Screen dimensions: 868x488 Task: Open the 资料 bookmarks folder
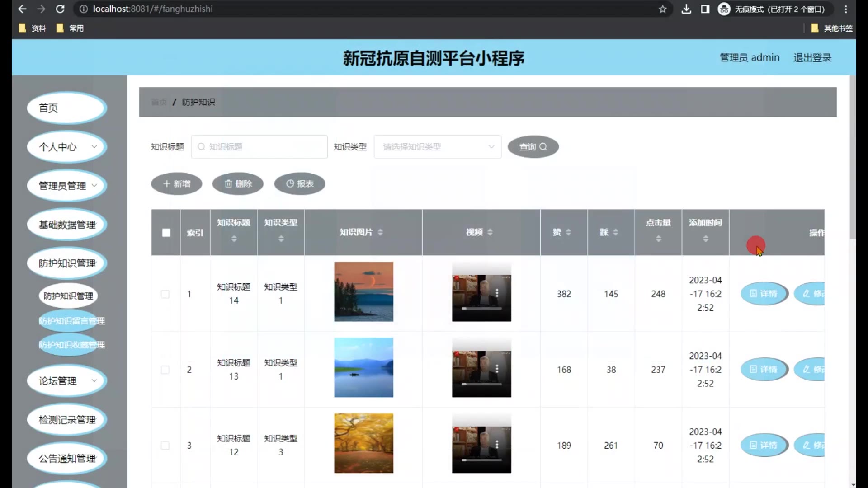click(33, 28)
